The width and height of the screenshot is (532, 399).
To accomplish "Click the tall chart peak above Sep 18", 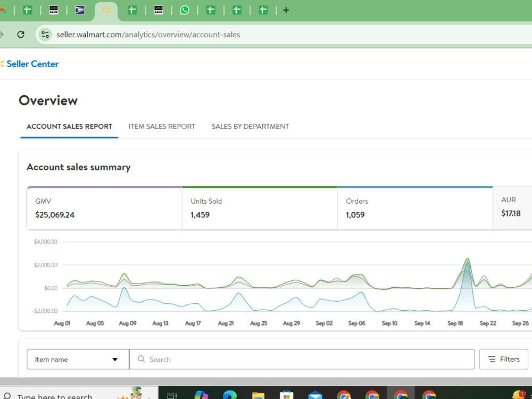I will point(468,260).
